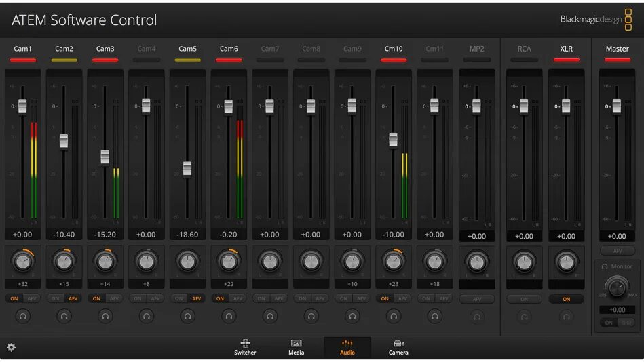Click the Cam5 fader handle
The height and width of the screenshot is (362, 644).
[187, 168]
